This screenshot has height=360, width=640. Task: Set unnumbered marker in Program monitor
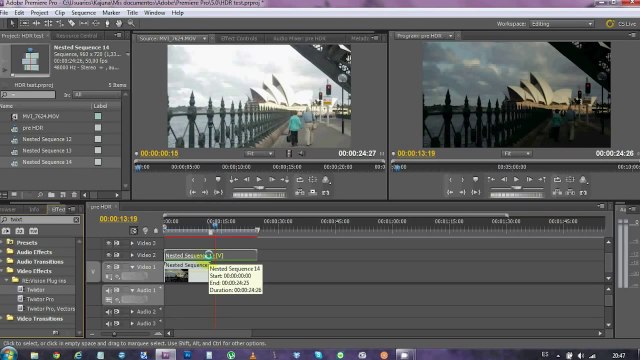click(x=476, y=180)
